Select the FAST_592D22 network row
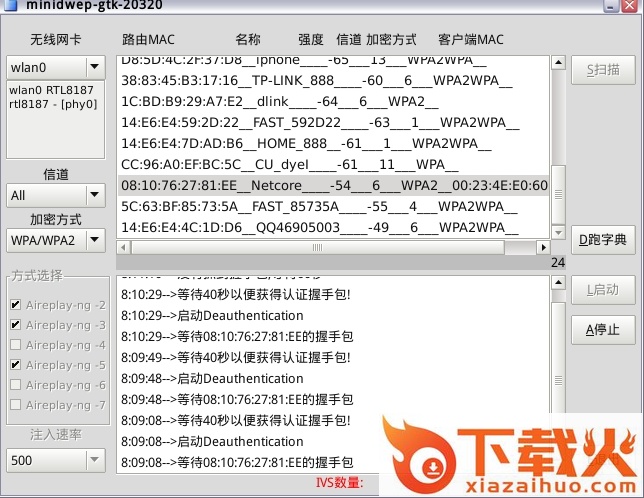 click(333, 122)
